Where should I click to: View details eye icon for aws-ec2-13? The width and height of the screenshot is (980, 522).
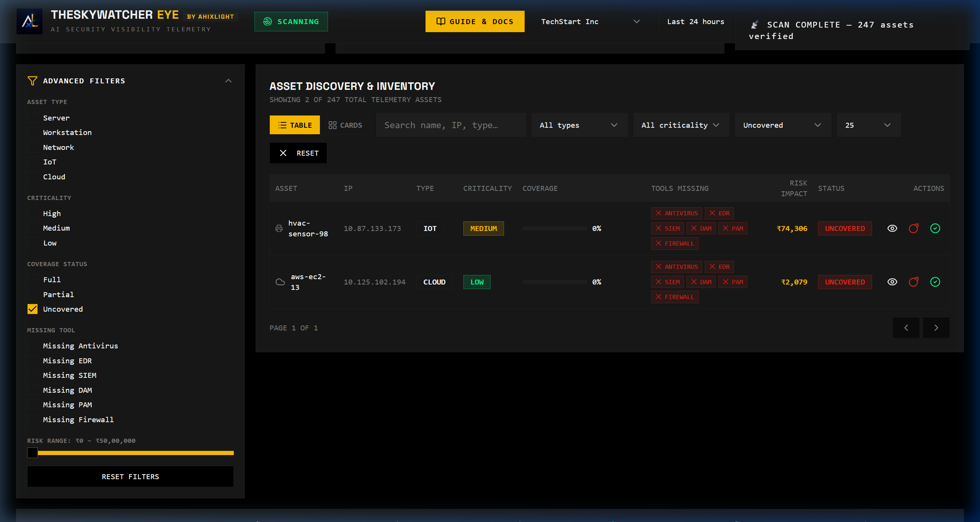892,282
